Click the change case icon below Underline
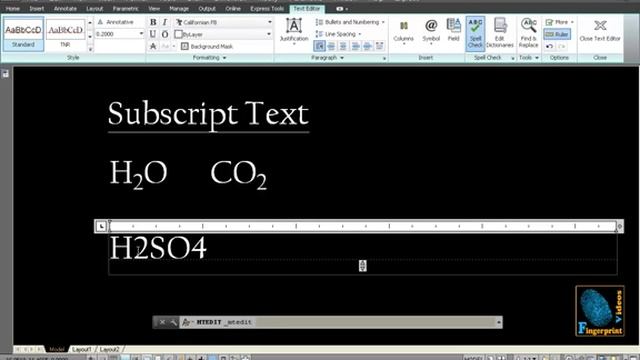640x360 pixels. (x=153, y=47)
